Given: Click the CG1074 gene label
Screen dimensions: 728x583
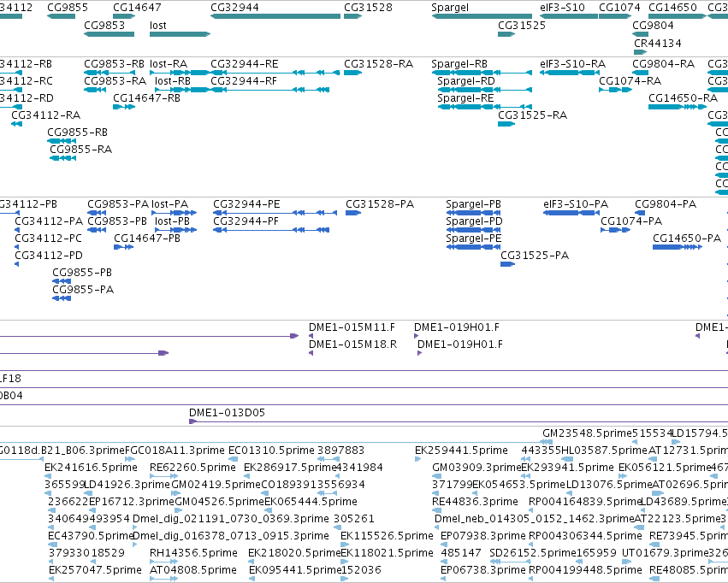Looking at the screenshot, I should point(619,8).
